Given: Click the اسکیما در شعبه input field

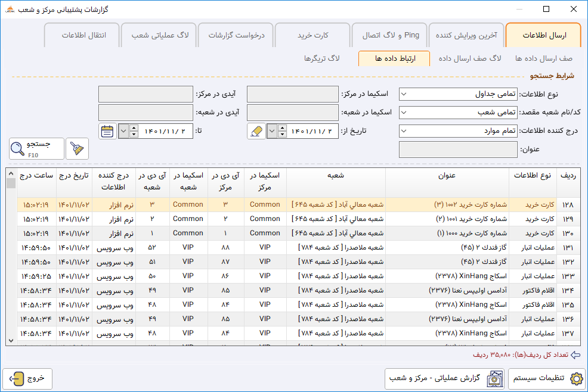Looking at the screenshot, I should coord(293,113).
